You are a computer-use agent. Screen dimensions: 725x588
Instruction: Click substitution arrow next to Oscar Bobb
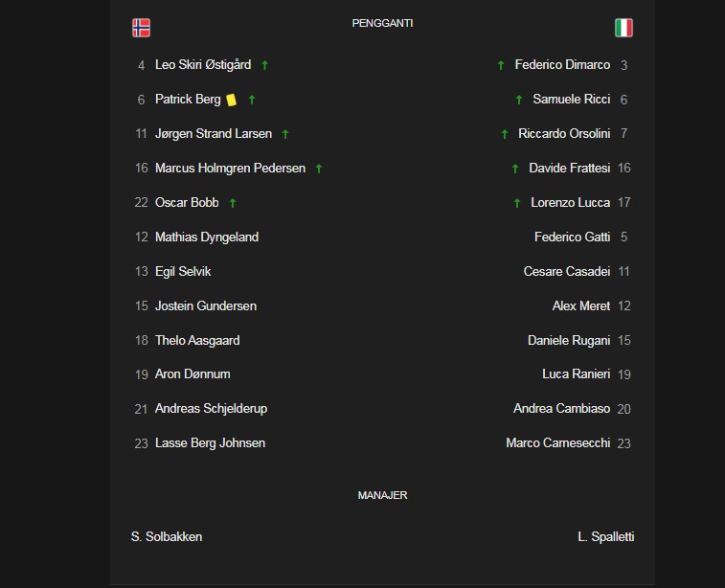233,203
